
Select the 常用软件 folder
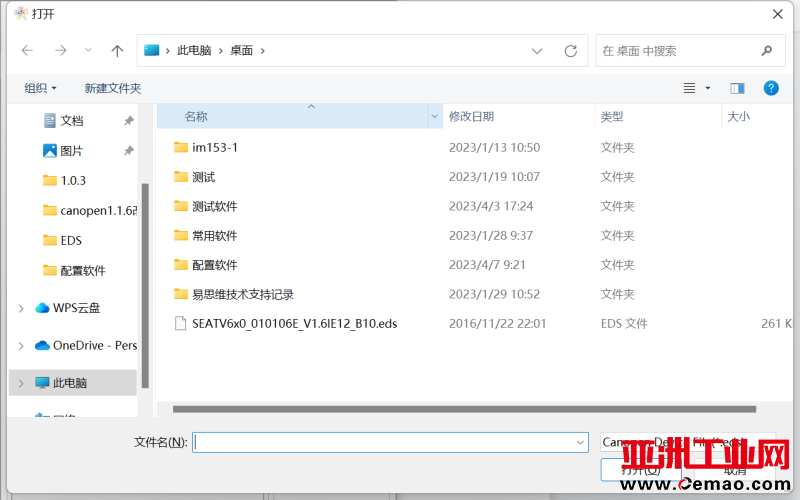214,236
